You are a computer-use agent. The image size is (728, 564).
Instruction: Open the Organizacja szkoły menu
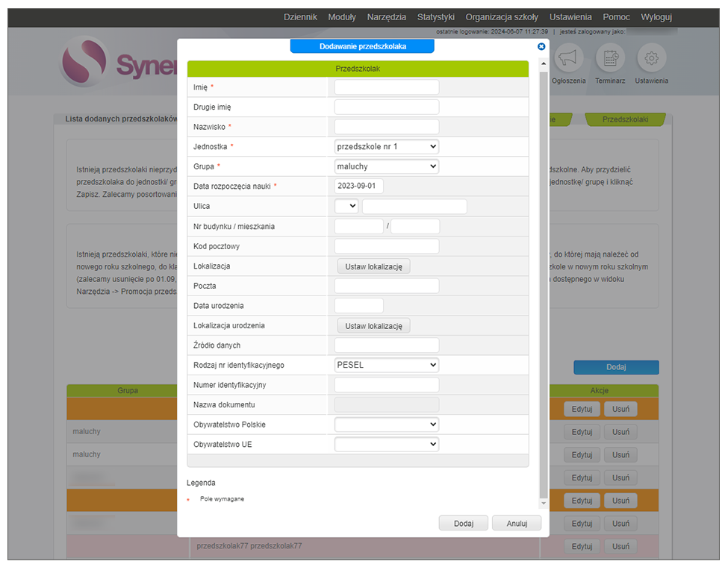pyautogui.click(x=502, y=17)
